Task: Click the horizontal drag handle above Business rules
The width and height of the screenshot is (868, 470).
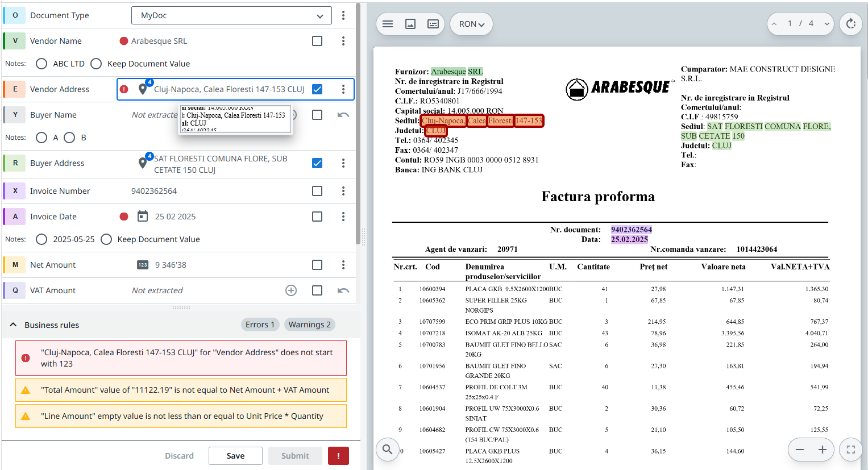Action: [x=181, y=307]
